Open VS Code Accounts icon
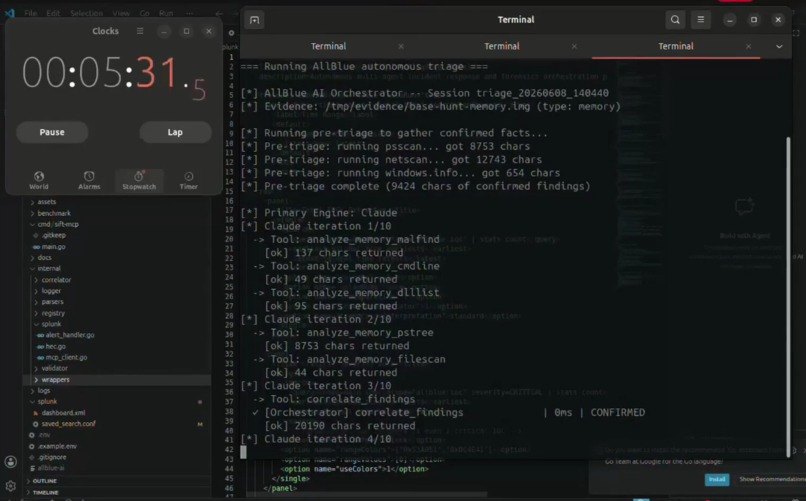This screenshot has height=501, width=806. pyautogui.click(x=10, y=461)
